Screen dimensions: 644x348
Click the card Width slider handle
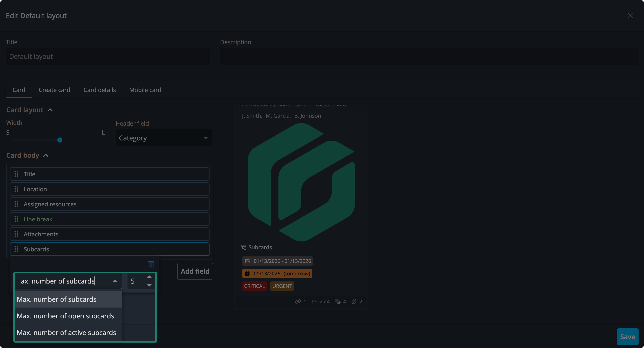click(60, 140)
